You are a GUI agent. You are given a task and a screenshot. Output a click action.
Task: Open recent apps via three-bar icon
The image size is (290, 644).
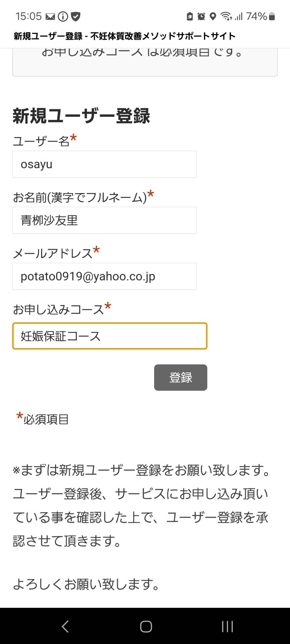(x=227, y=626)
